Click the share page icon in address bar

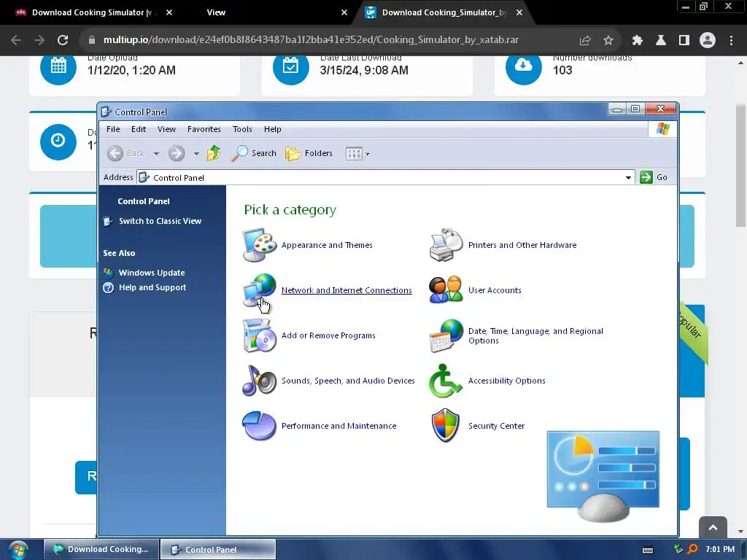(585, 40)
